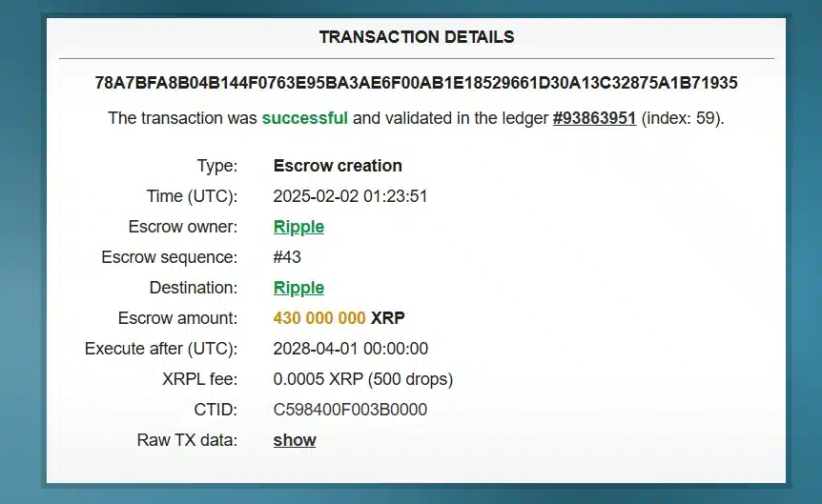Click the 'Escrow creation' type value

click(x=338, y=166)
